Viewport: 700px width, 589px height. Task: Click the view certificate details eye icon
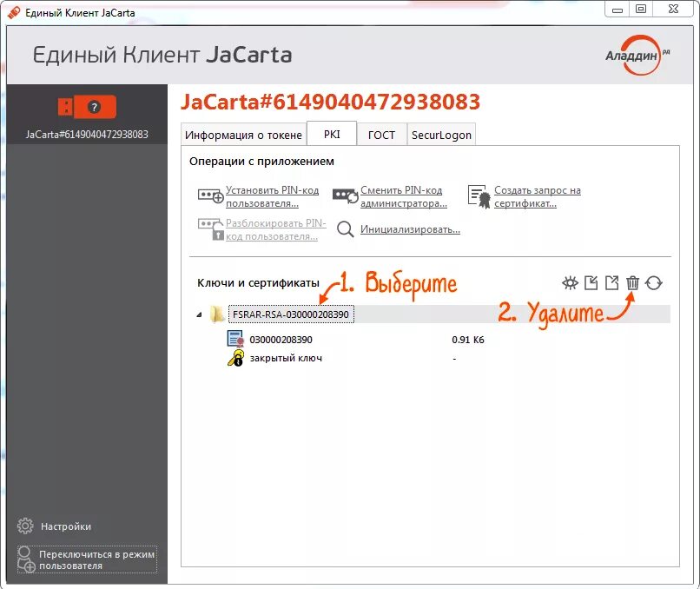point(570,282)
